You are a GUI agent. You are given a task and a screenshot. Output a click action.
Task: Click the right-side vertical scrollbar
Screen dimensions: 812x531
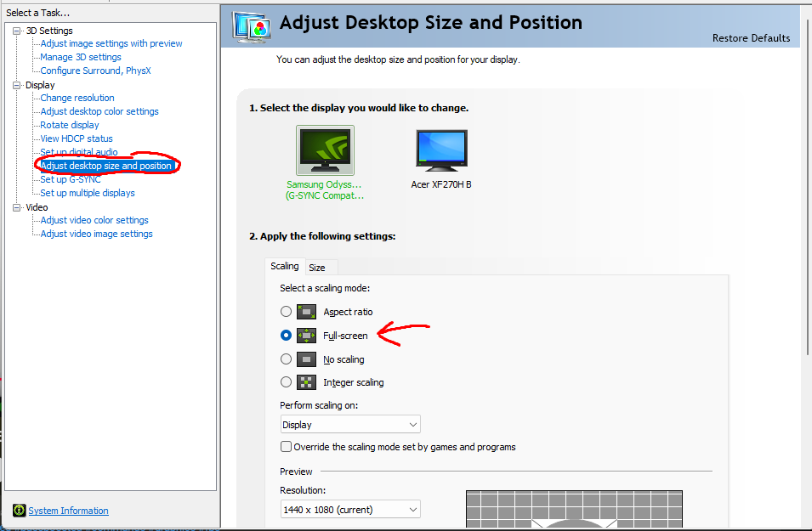(x=808, y=186)
